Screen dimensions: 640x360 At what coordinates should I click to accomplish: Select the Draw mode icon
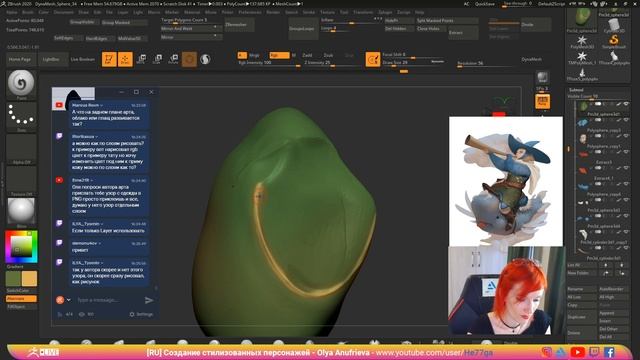click(125, 59)
